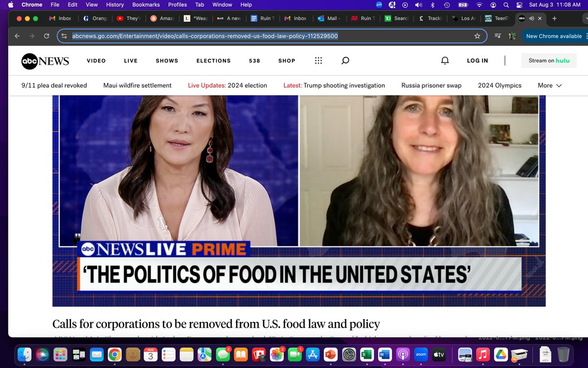Switch to the first Inbox Gmail tab

point(61,18)
